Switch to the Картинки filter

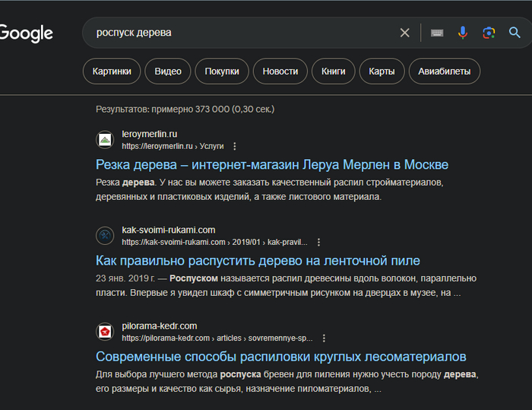[111, 72]
